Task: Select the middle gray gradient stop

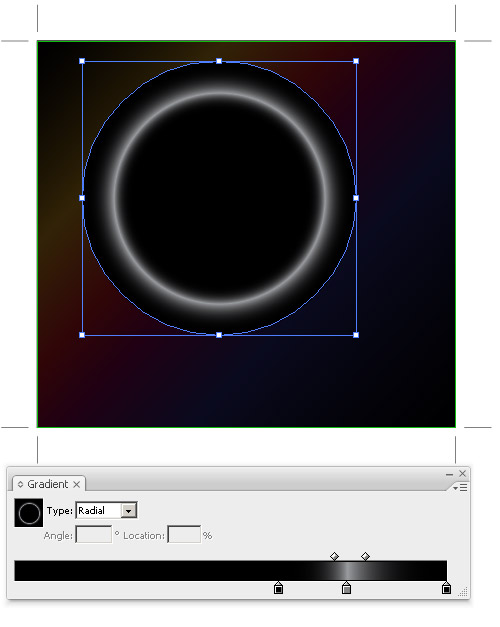Action: point(346,588)
